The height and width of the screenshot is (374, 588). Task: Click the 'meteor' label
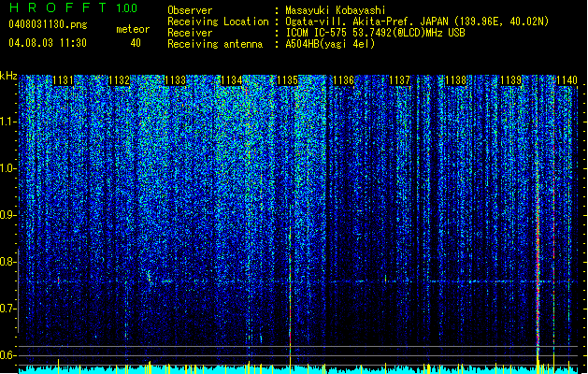click(133, 29)
